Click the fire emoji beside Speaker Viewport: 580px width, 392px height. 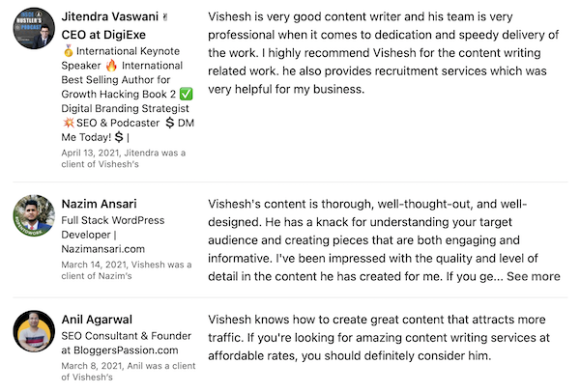tap(111, 66)
